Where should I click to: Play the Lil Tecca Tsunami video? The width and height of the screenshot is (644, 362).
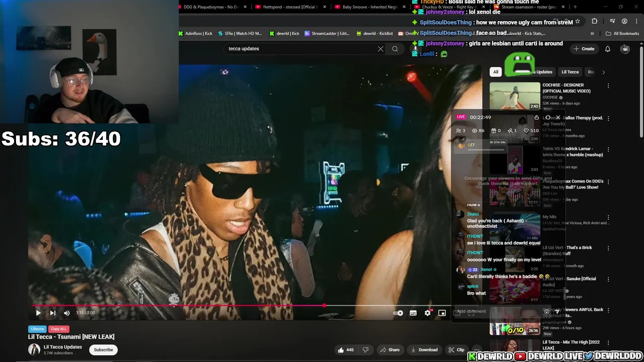(x=38, y=313)
